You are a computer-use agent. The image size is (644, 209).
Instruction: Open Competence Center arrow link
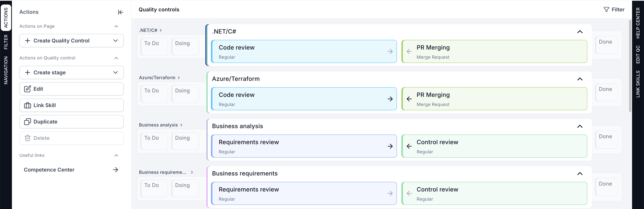pos(115,170)
